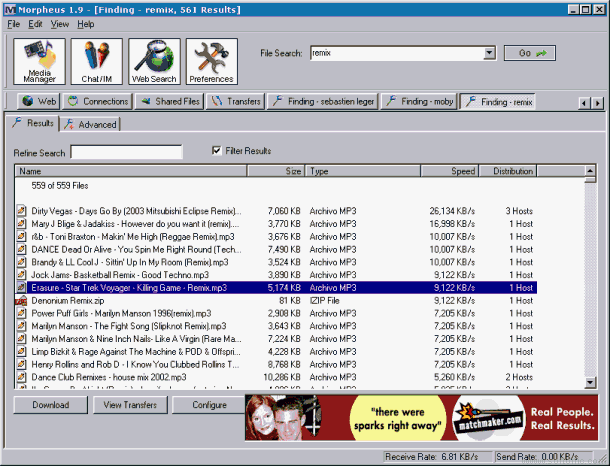Image resolution: width=610 pixels, height=466 pixels.
Task: Click the results list scroll-down arrow
Action: [590, 382]
